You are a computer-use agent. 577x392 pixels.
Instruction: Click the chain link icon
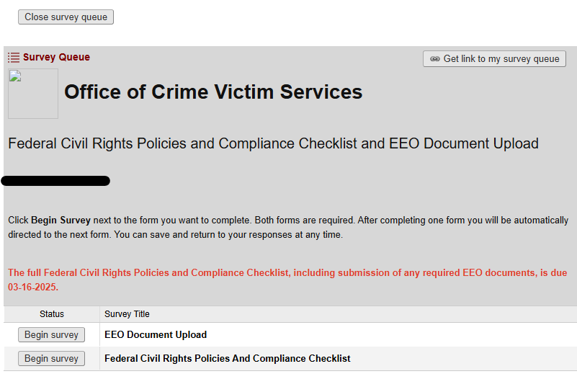[434, 59]
